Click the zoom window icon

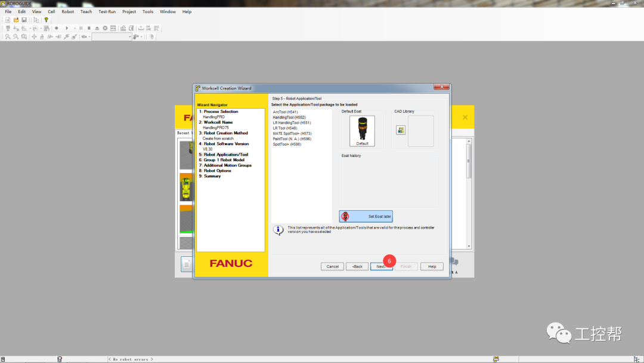[x=24, y=36]
